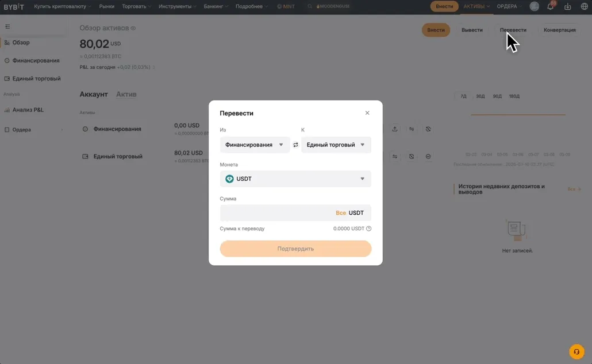This screenshot has height=364, width=592.
Task: Collapse the left sidebar menu
Action: point(7,26)
